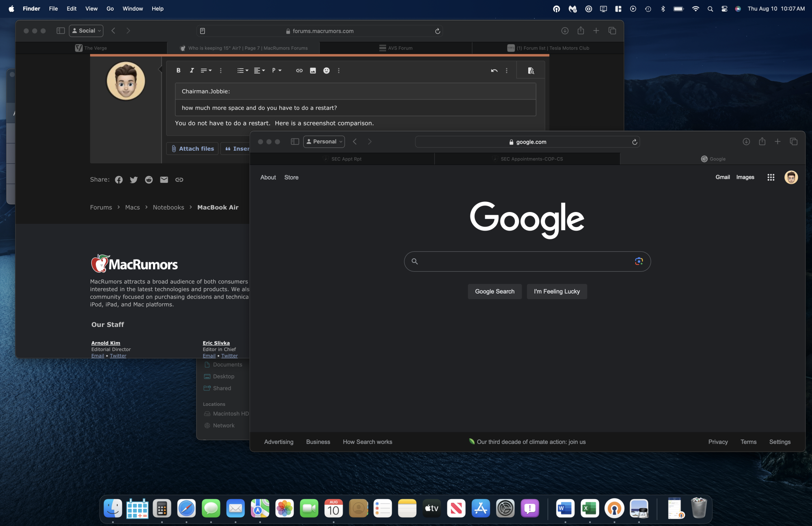The image size is (812, 526).
Task: Toggle editor preview mode icon
Action: coord(531,70)
